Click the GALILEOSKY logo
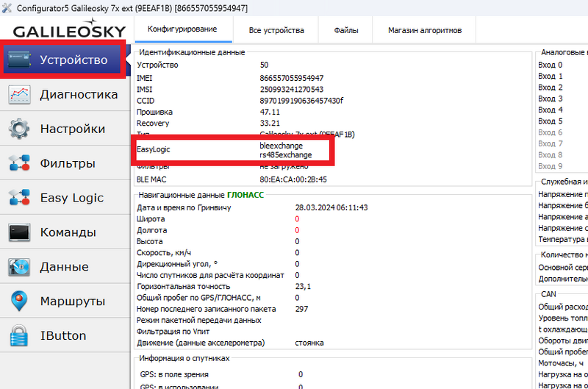The height and width of the screenshot is (389, 588). coord(69,29)
